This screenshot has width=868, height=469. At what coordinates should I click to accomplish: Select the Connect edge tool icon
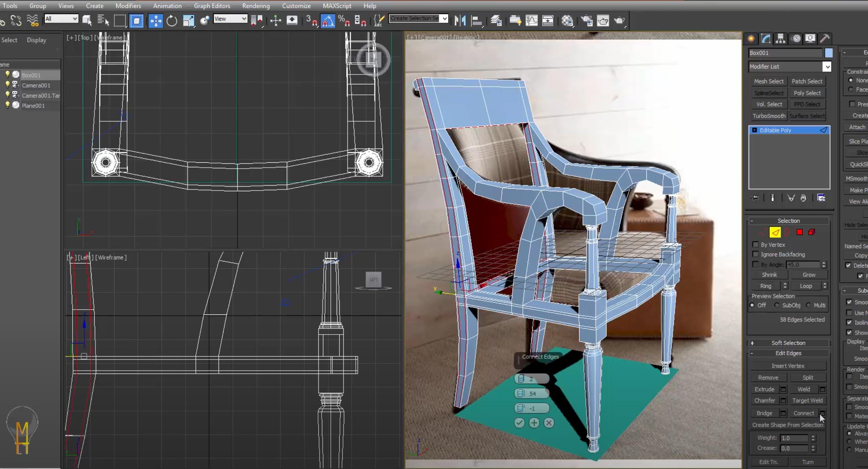pyautogui.click(x=822, y=412)
